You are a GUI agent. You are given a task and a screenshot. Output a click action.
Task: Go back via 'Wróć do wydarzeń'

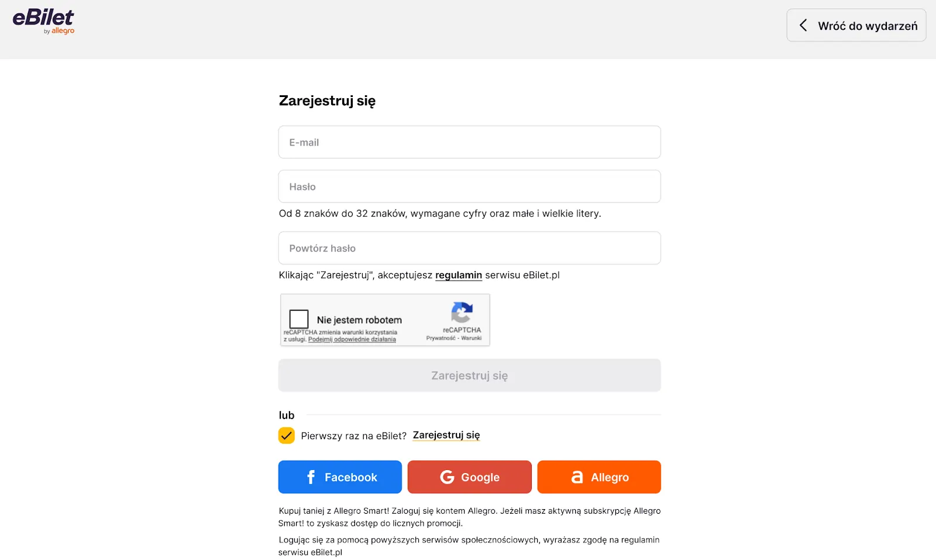[856, 25]
